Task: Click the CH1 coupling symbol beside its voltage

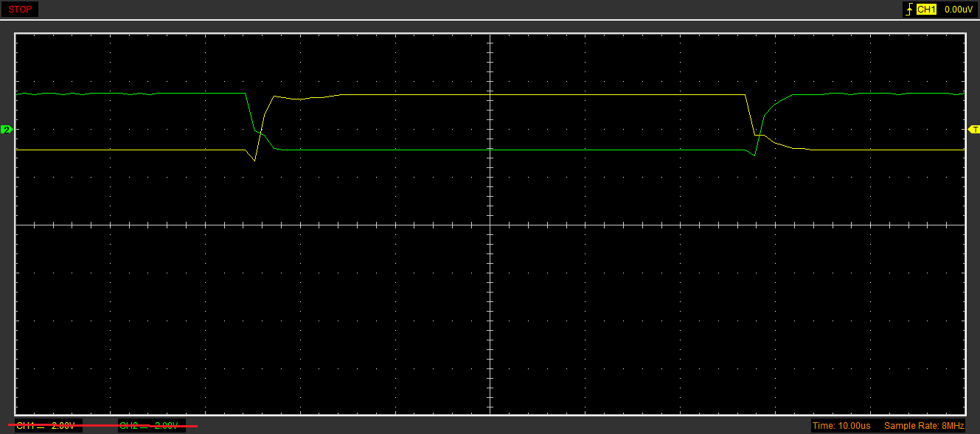Action: tap(41, 426)
